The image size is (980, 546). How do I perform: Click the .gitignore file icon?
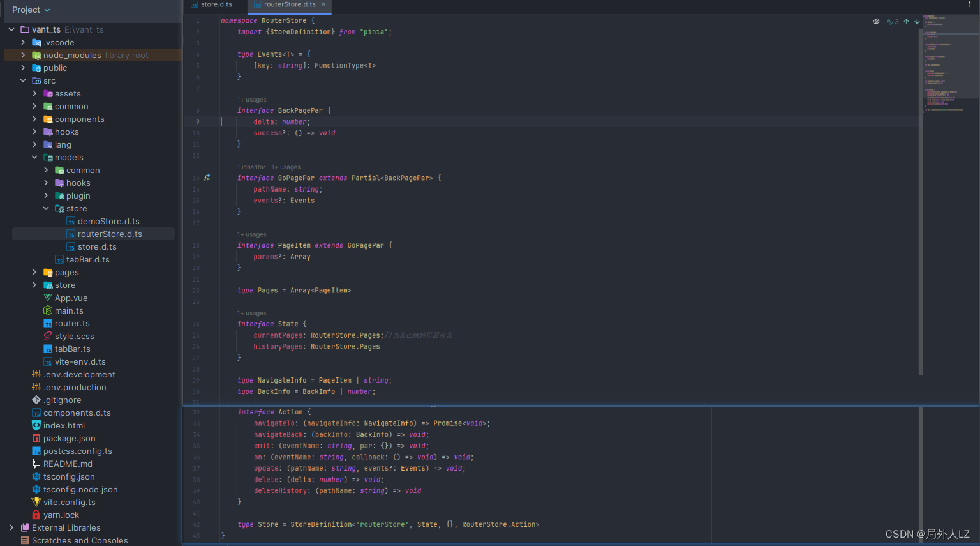pyautogui.click(x=36, y=400)
